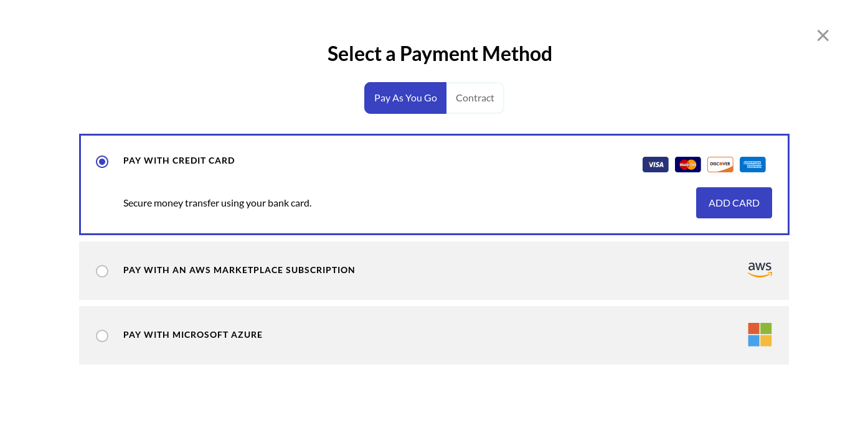Click the credit card description text
The width and height of the screenshot is (868, 428).
coord(217,203)
